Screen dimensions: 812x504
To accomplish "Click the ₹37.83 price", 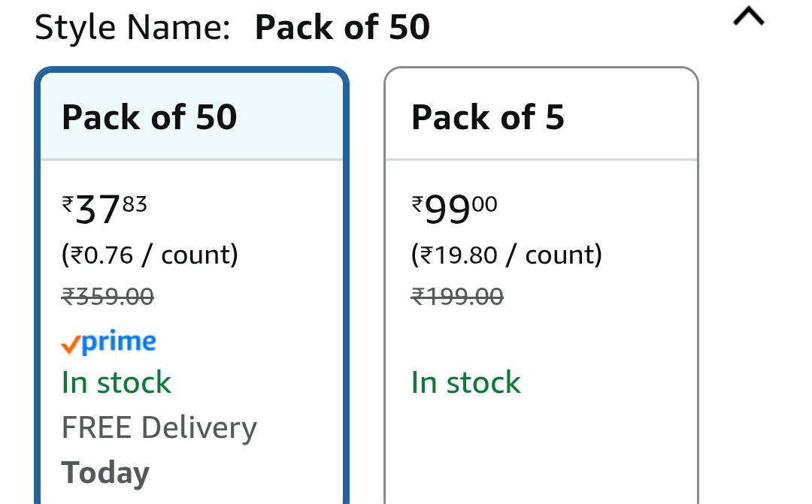I will 104,209.
